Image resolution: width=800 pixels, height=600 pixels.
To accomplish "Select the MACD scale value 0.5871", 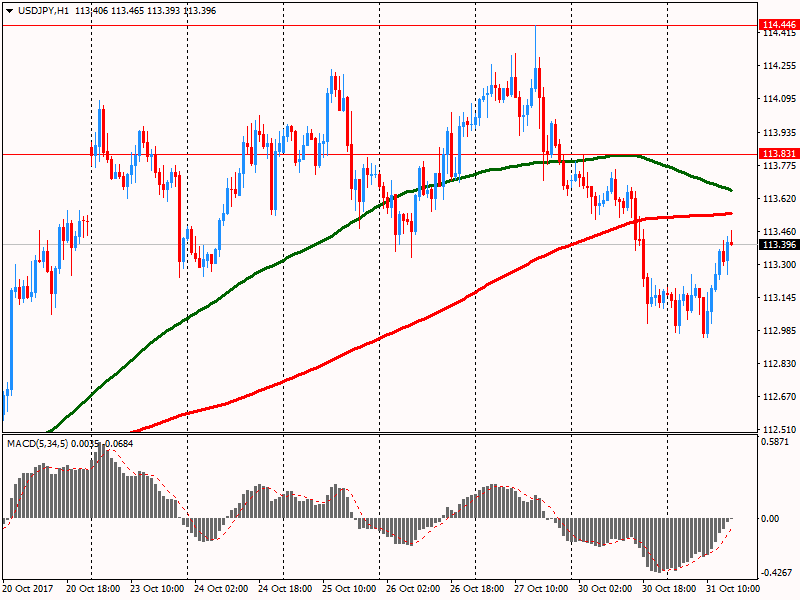I will tap(774, 442).
